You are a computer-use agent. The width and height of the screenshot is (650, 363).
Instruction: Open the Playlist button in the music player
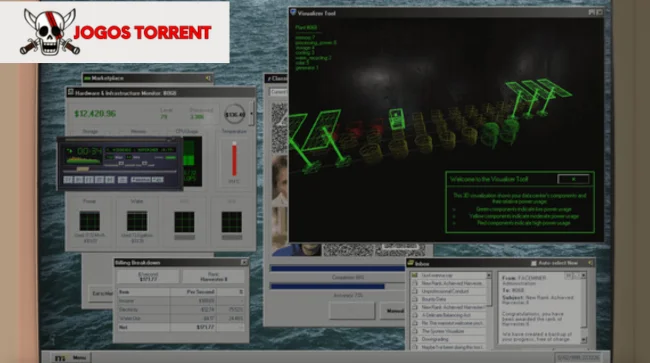tap(141, 179)
